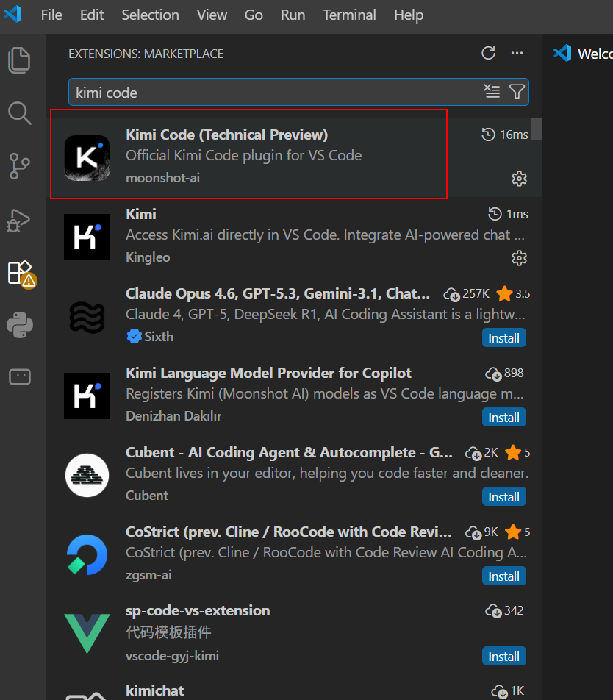Click the Sixth extension wave icon

[87, 317]
